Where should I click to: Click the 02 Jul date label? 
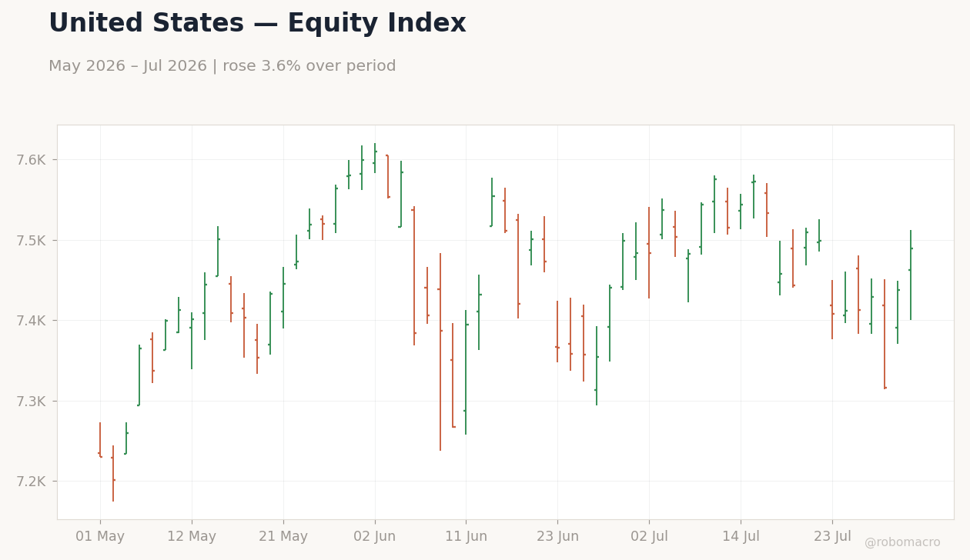[x=649, y=537]
